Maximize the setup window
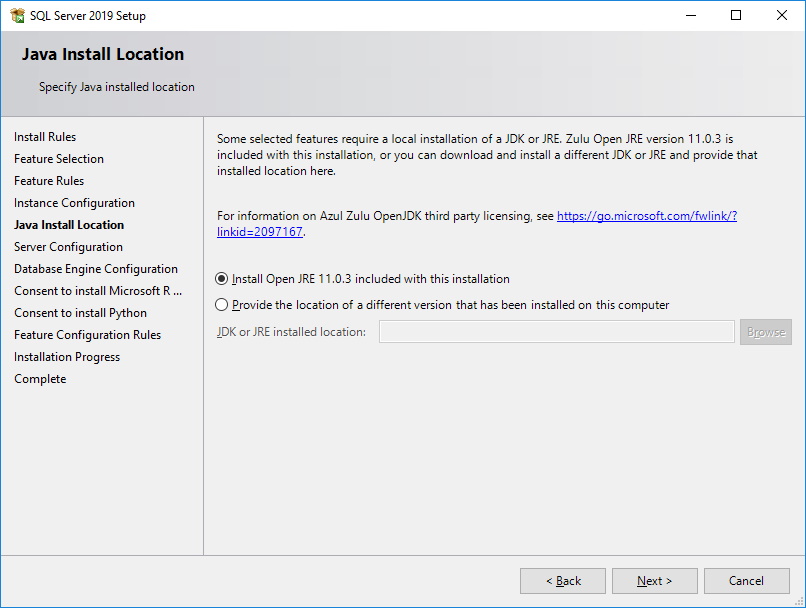The width and height of the screenshot is (806, 608). pyautogui.click(x=736, y=15)
